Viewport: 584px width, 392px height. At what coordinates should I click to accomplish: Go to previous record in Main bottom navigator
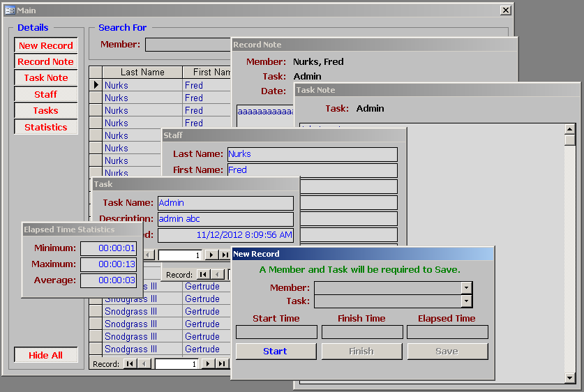(144, 363)
